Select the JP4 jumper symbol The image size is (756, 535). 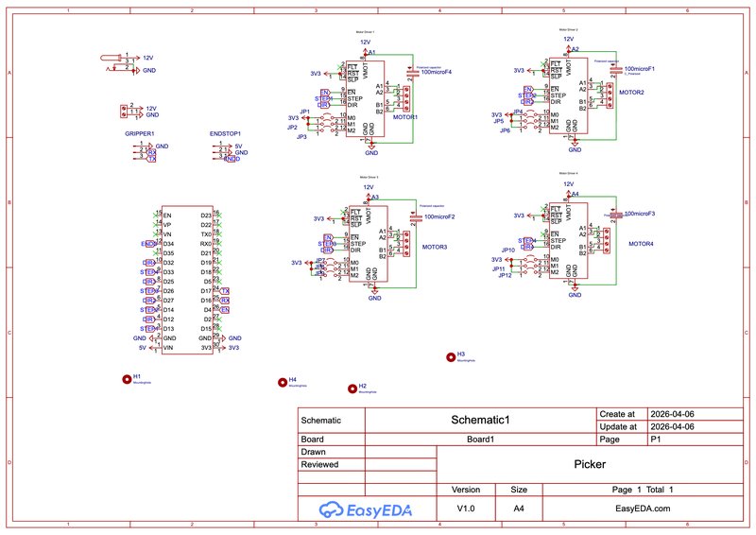[x=530, y=114]
